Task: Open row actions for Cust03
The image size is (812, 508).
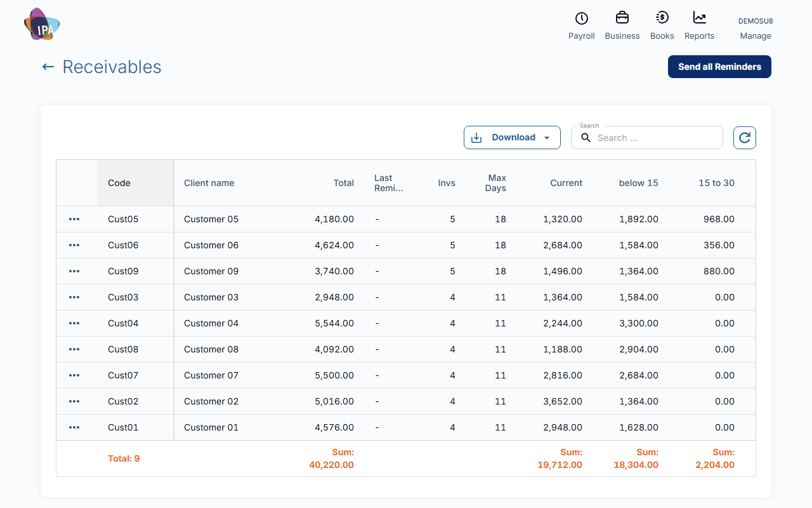Action: click(x=74, y=297)
